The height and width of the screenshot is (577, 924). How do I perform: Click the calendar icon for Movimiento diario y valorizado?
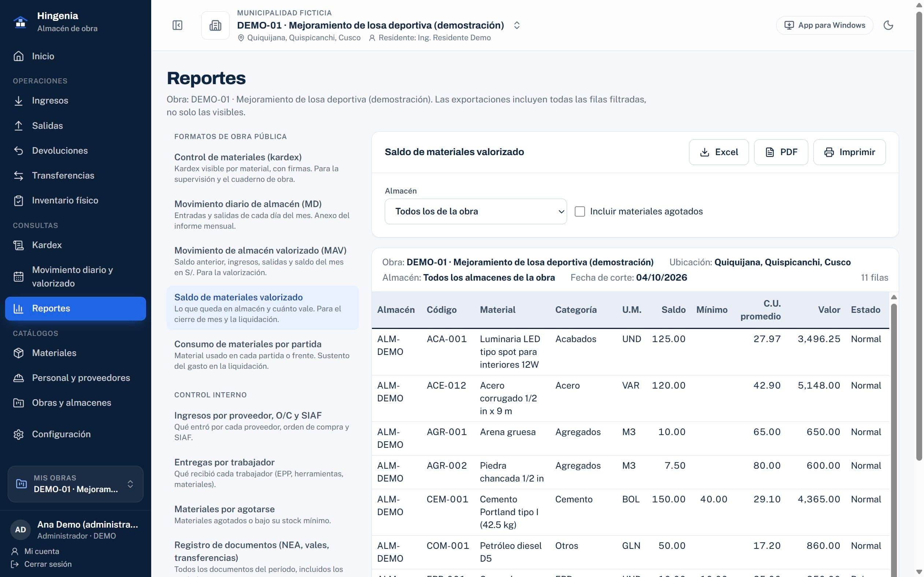pos(18,277)
